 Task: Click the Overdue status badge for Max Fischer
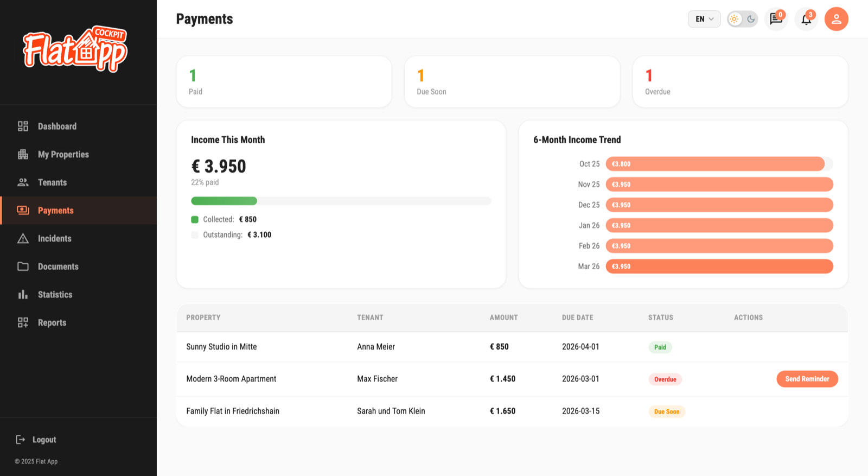pyautogui.click(x=665, y=379)
